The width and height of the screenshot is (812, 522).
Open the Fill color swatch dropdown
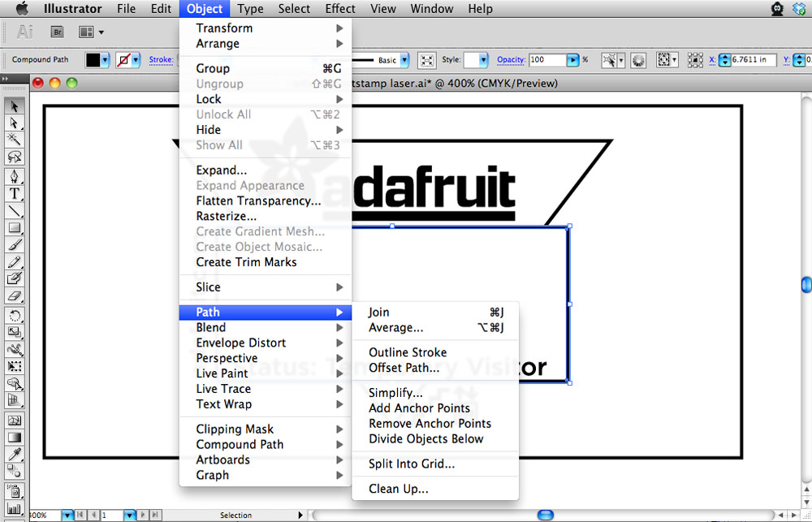tap(105, 60)
